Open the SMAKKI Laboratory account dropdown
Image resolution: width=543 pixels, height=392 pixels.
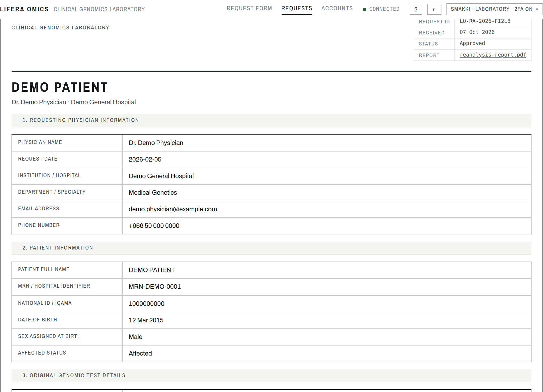(x=494, y=9)
